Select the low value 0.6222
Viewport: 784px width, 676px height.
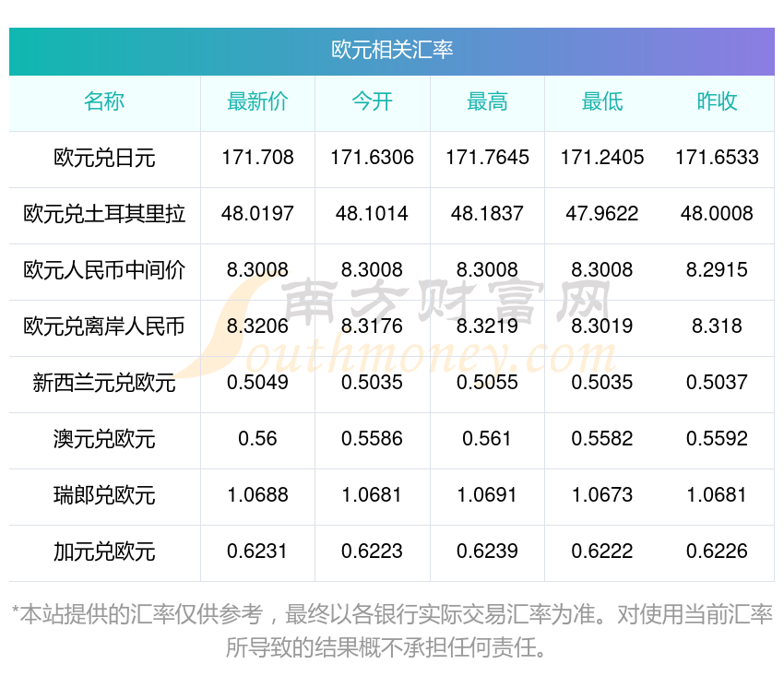click(602, 551)
